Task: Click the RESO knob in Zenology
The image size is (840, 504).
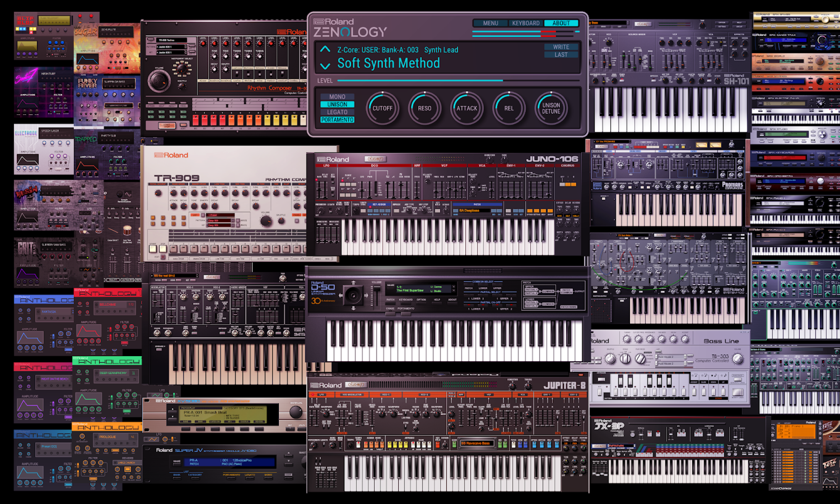Action: pos(424,108)
